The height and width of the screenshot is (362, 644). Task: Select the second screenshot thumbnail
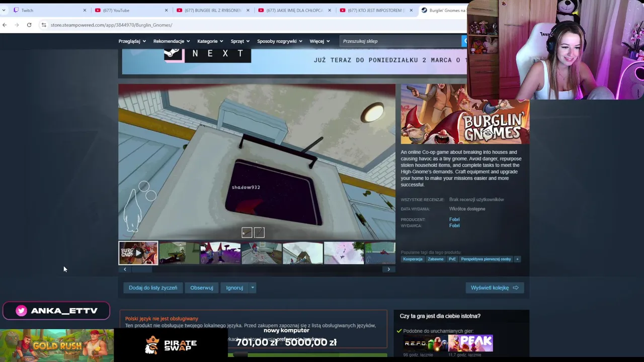tap(179, 253)
